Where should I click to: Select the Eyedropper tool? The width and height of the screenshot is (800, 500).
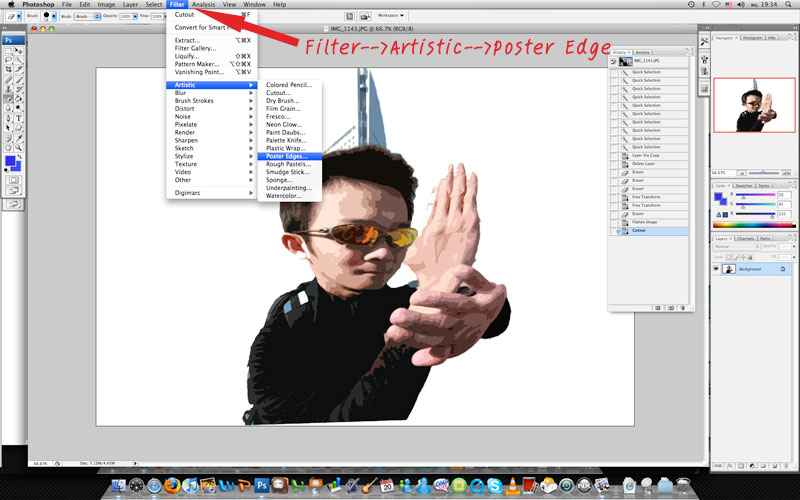(19, 138)
